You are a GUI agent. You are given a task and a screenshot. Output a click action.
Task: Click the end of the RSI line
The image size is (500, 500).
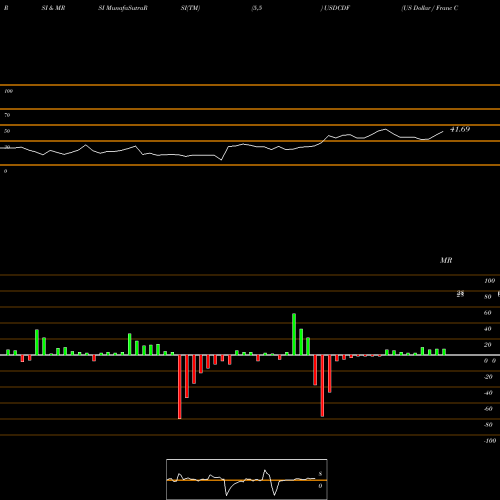443,132
